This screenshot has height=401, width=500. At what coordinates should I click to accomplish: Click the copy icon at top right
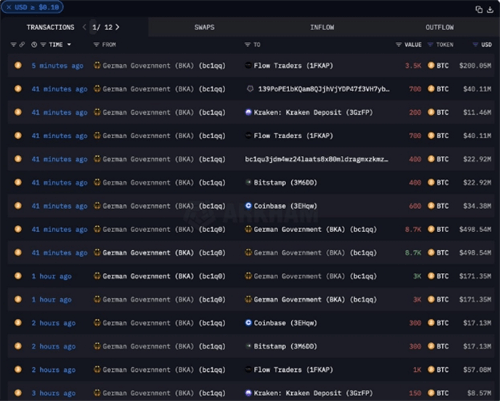coord(479,9)
